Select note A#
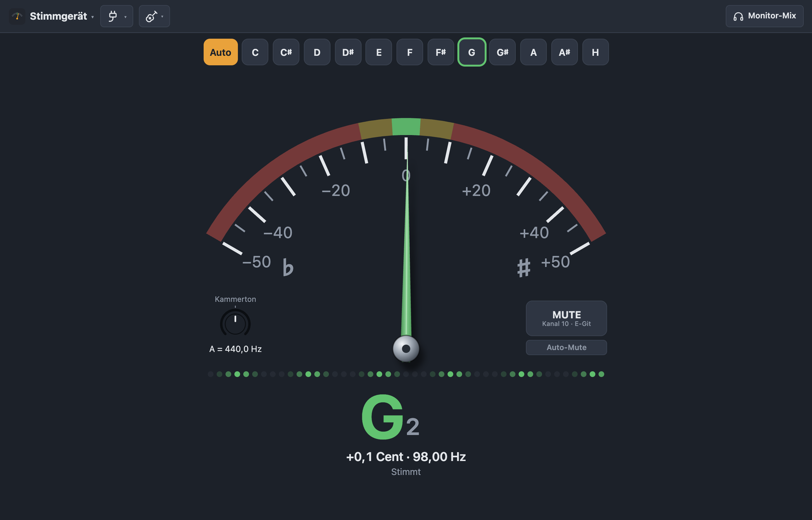The width and height of the screenshot is (812, 520). 564,52
